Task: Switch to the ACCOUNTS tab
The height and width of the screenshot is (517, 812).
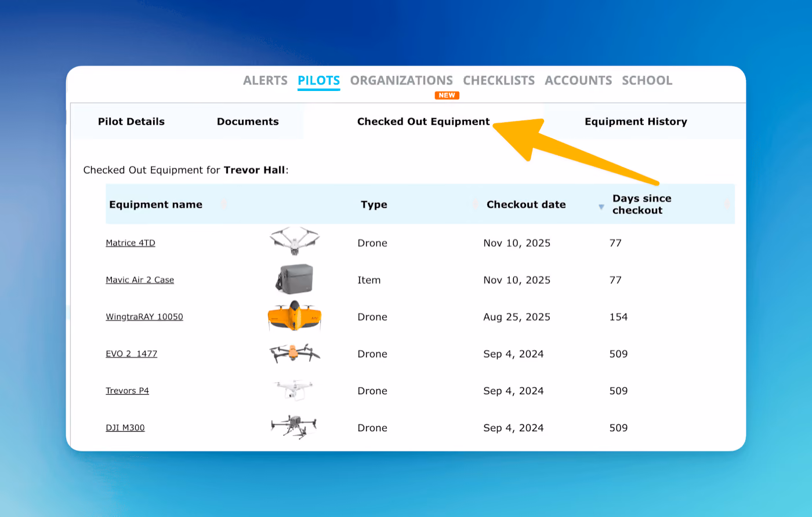Action: pyautogui.click(x=578, y=81)
